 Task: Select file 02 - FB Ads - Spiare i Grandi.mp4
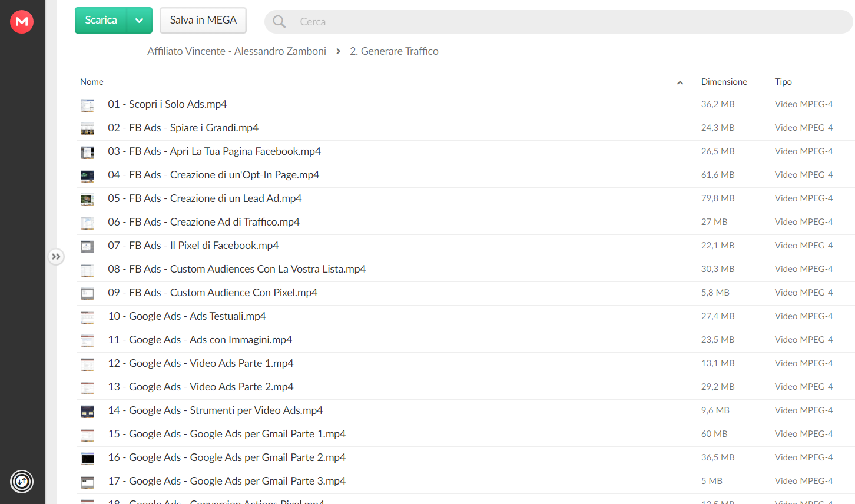click(183, 128)
